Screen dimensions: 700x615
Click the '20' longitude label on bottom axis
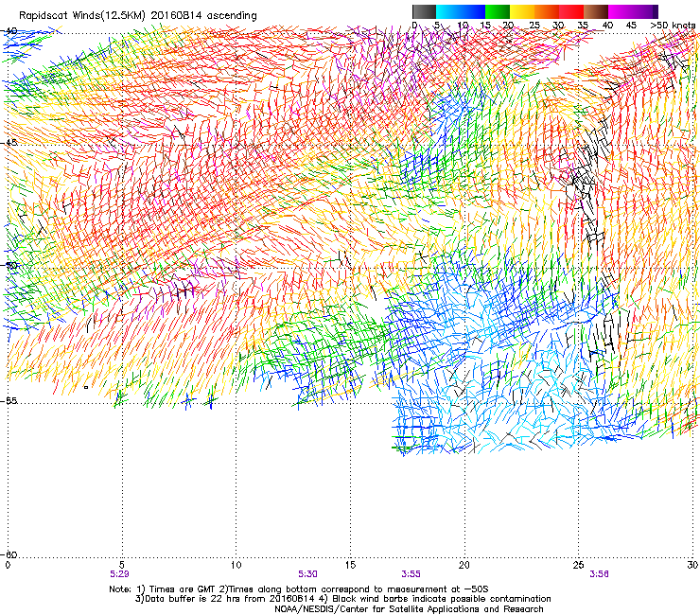click(x=464, y=565)
